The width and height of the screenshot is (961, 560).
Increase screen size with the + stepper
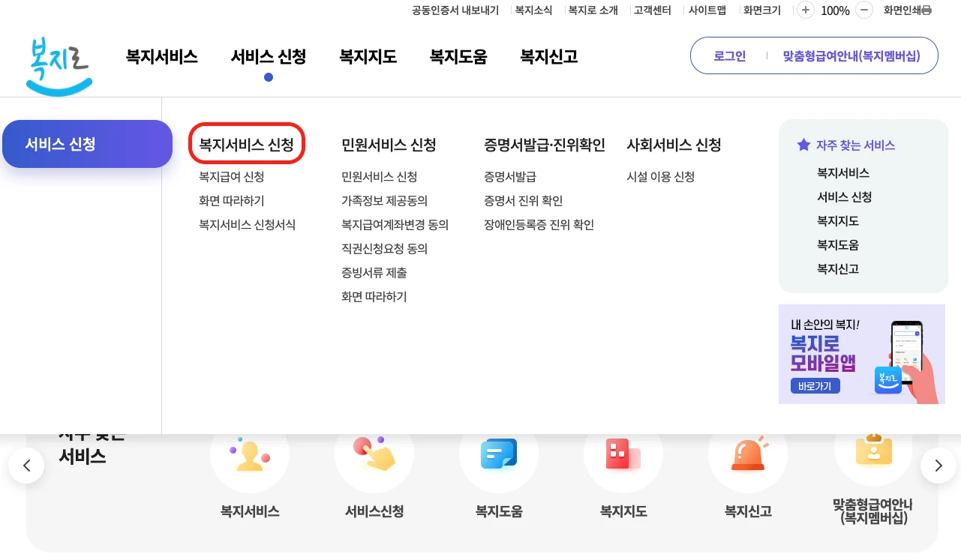coord(805,10)
